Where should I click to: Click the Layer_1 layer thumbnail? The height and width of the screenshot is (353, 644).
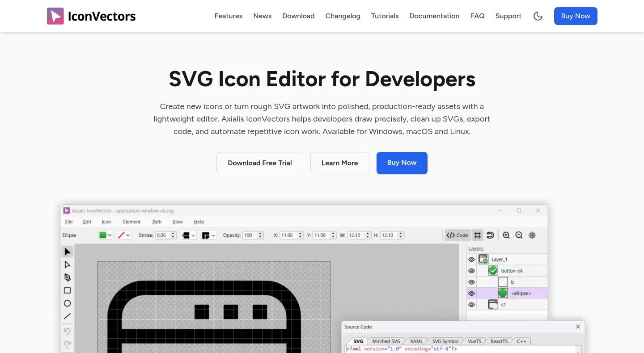click(483, 260)
